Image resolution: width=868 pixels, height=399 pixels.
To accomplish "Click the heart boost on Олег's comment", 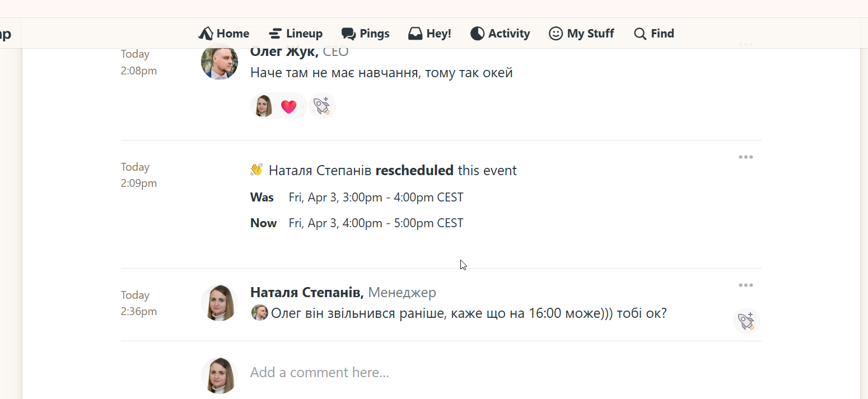I will [x=279, y=106].
